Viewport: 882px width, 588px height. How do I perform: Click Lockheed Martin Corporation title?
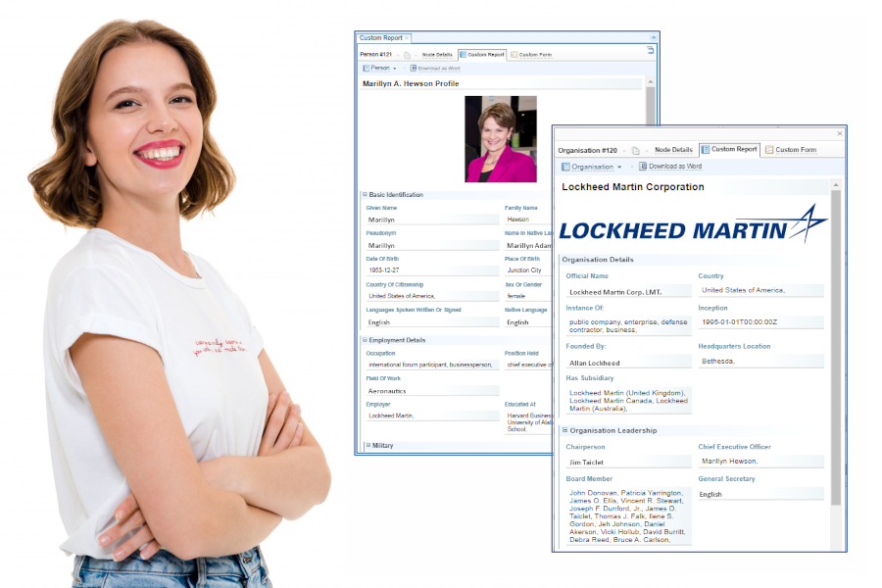tap(633, 187)
